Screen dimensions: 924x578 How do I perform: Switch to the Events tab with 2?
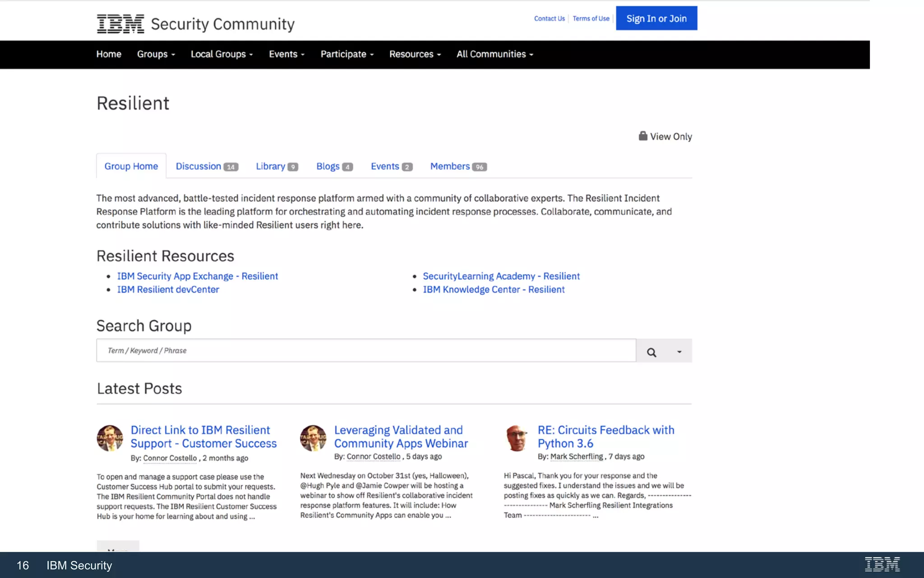click(392, 166)
